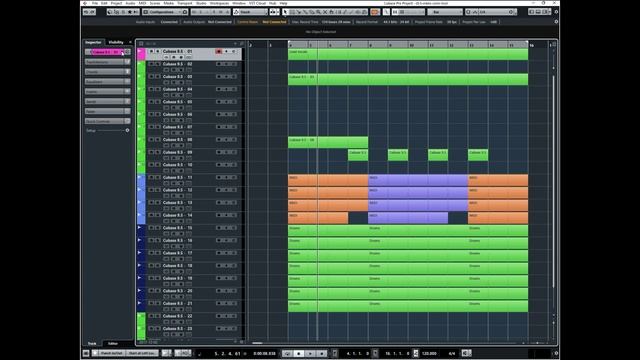640x360 pixels.
Task: Open the status line setup gear
Action: (x=556, y=22)
